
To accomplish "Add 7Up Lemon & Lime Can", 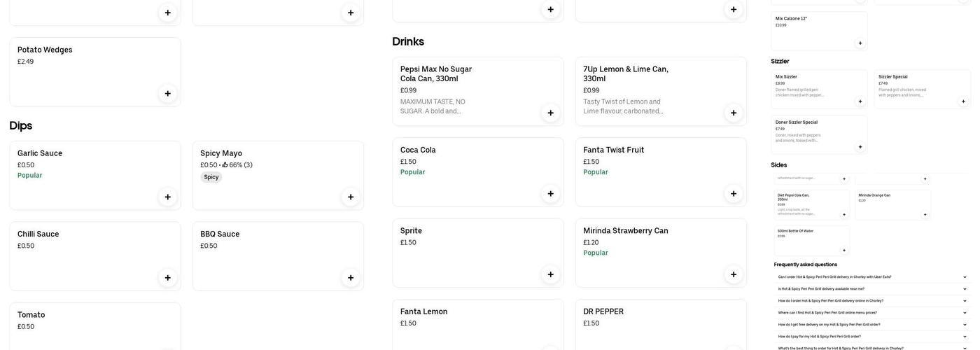I will tap(734, 113).
